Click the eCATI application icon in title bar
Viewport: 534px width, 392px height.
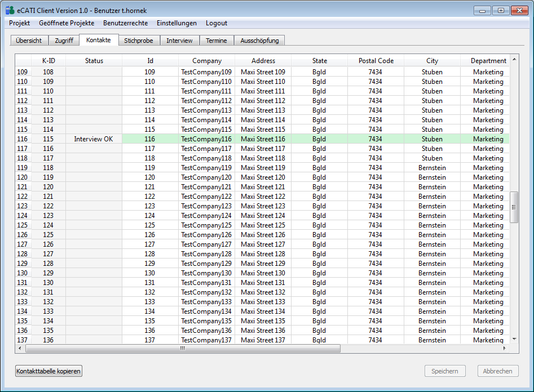pyautogui.click(x=10, y=10)
